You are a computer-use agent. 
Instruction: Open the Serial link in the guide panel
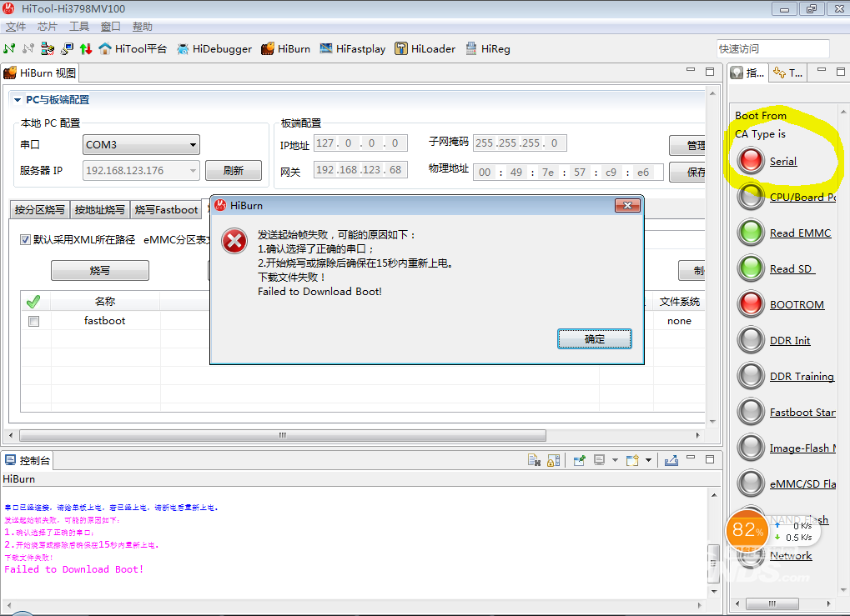(x=783, y=162)
